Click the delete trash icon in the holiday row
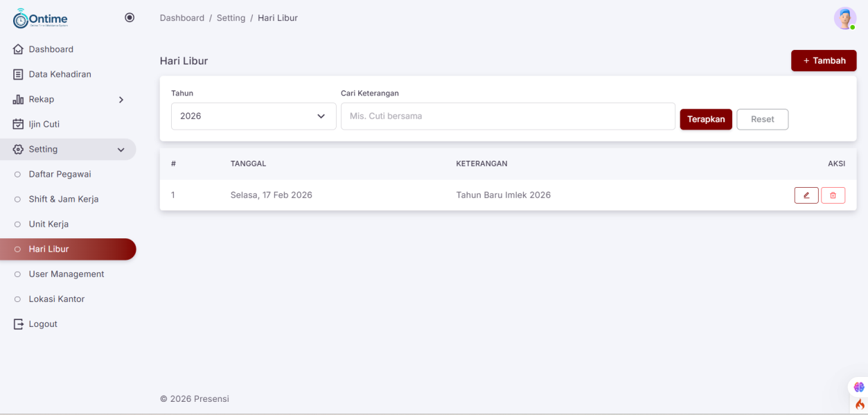The height and width of the screenshot is (415, 868). (x=833, y=195)
